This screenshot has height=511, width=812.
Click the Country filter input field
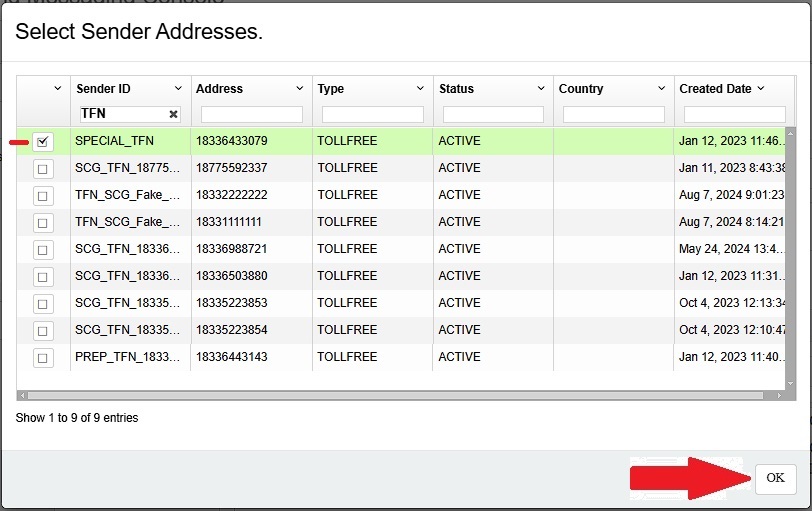pos(614,114)
